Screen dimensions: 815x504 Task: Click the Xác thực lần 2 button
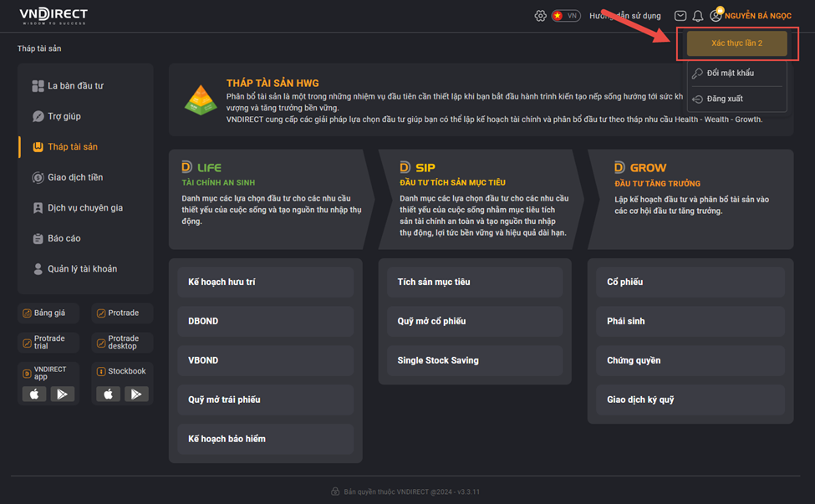click(x=737, y=43)
